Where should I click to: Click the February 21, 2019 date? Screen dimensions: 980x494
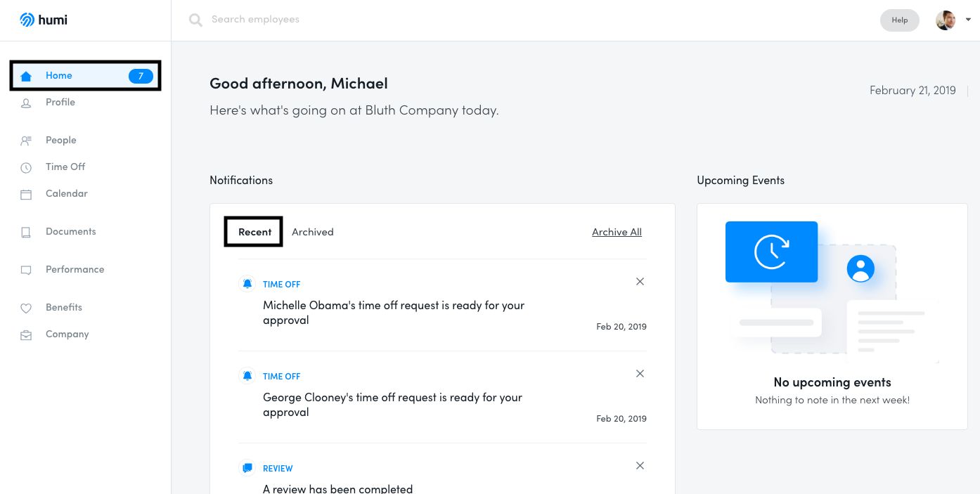click(913, 90)
